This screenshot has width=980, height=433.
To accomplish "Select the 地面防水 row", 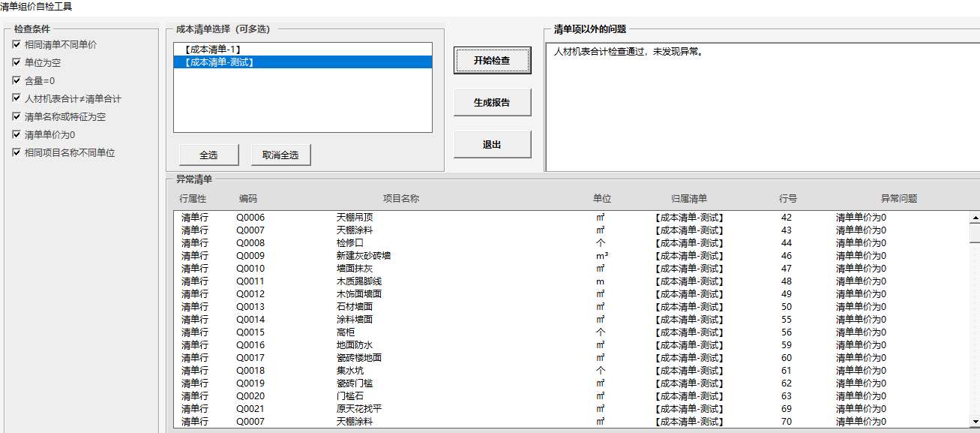I will pos(571,345).
